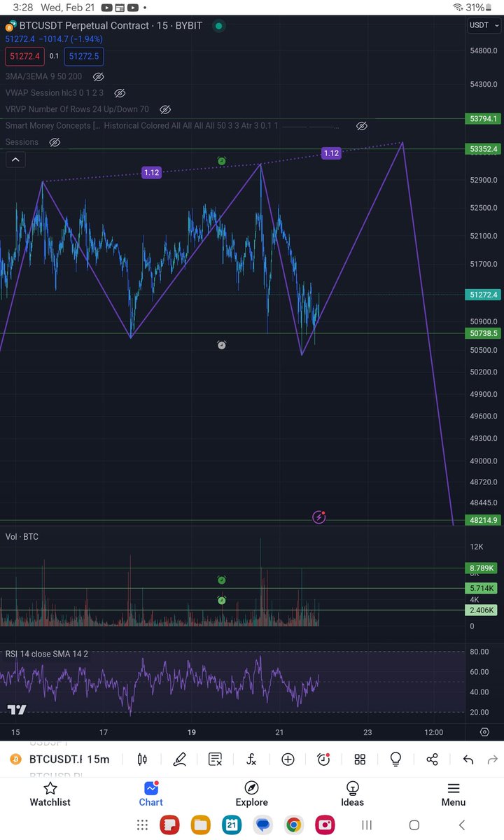Tap the left purple 1.12 ratio label
Image resolution: width=504 pixels, height=840 pixels.
(x=151, y=172)
